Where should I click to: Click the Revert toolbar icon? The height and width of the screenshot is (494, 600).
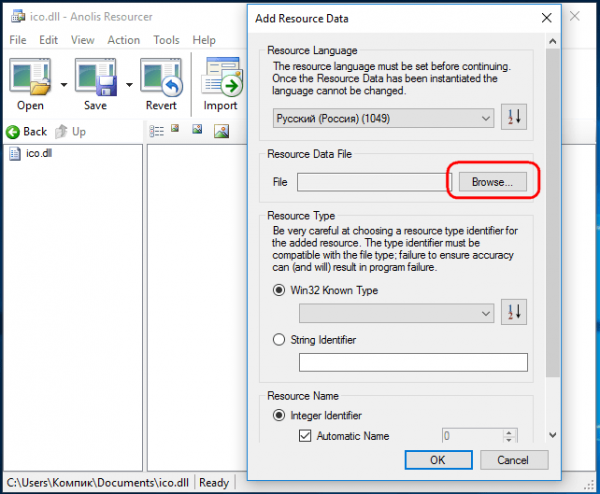click(x=160, y=79)
